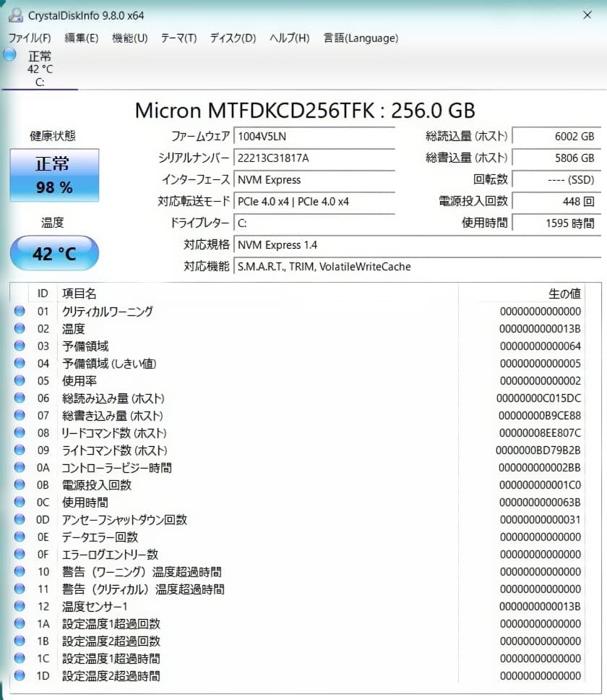Screen dimensions: 607x700
Task: Click raw value 0000000BD79B2B
Action: coord(538,450)
